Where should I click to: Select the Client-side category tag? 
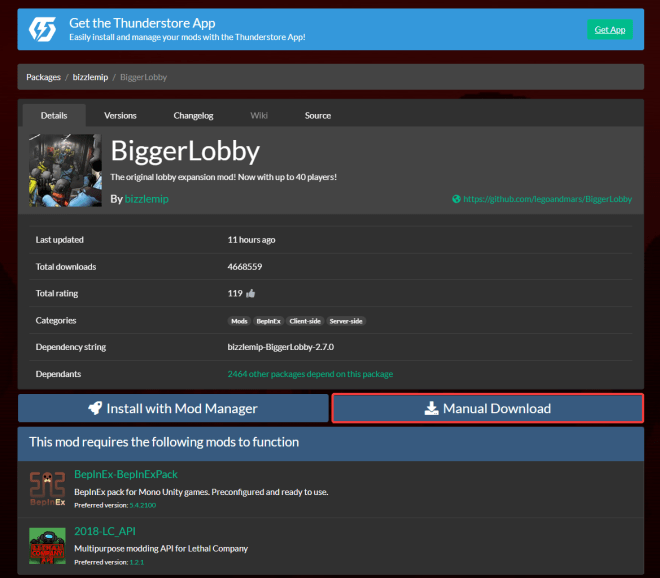pos(305,321)
